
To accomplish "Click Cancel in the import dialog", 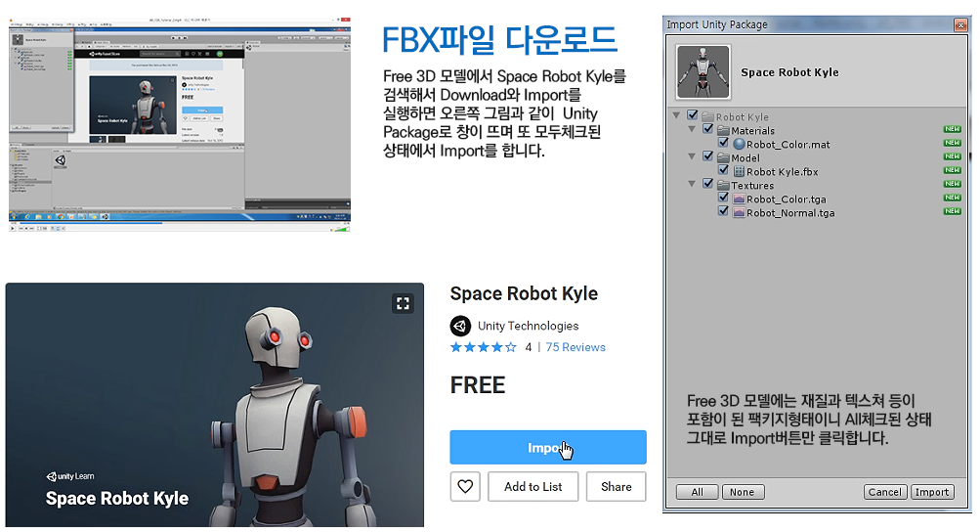I will tap(885, 492).
